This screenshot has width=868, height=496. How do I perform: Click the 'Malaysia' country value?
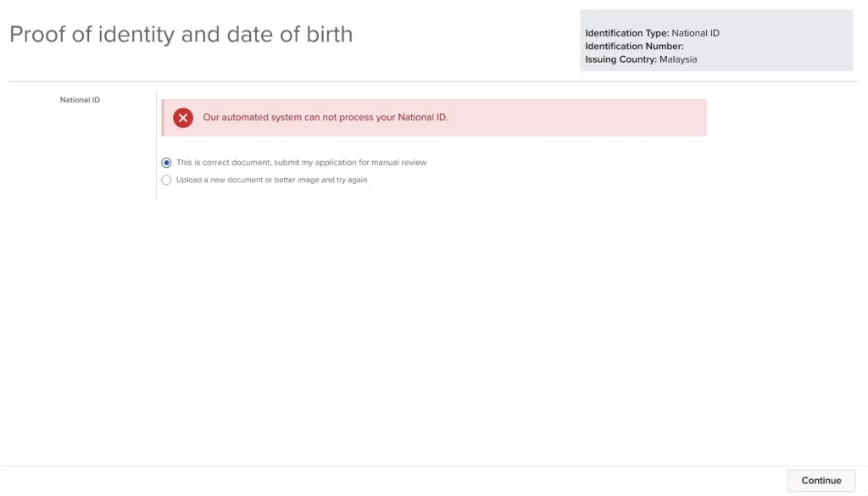(x=678, y=59)
